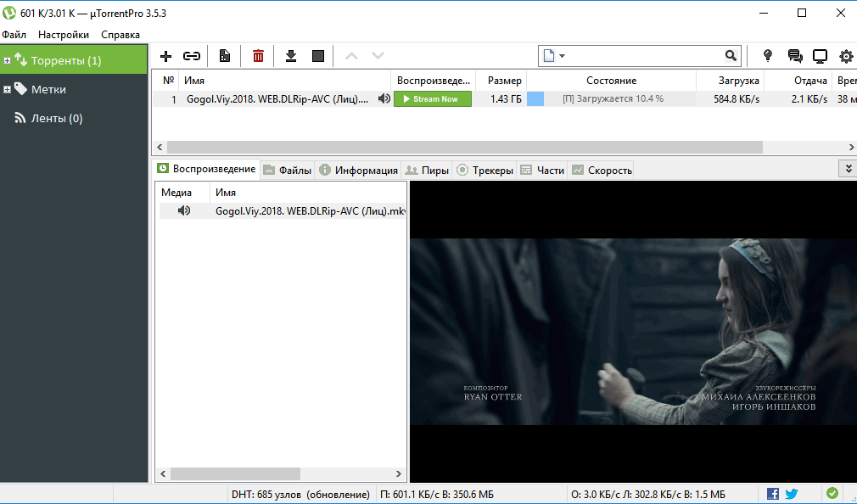Expand the Метки tree node
Viewport: 857px width, 504px height.
pos(7,90)
